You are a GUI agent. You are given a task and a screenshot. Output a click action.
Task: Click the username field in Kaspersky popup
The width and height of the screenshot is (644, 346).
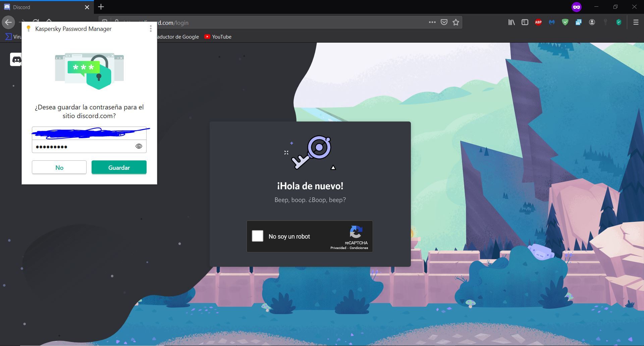[89, 133]
